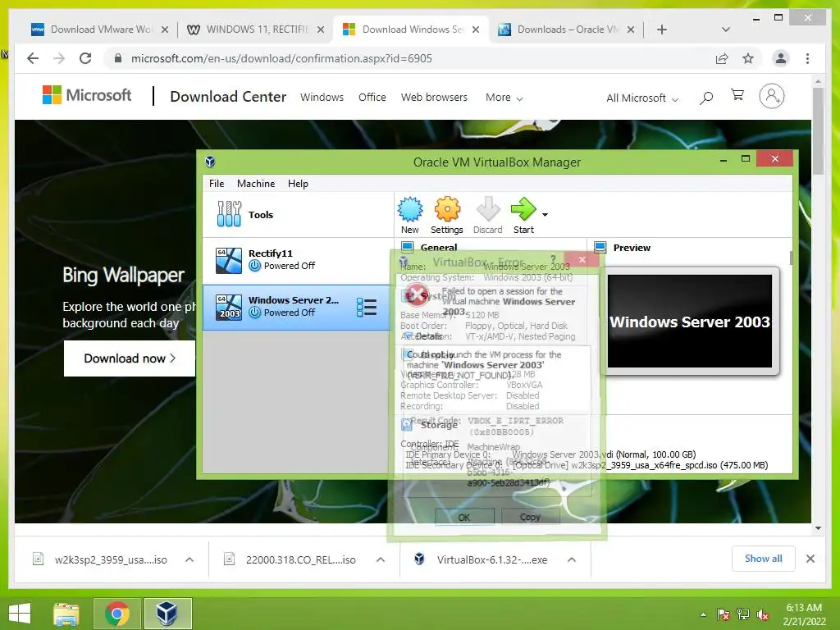840x630 pixels.
Task: Bookmark this page star icon
Action: click(x=748, y=58)
